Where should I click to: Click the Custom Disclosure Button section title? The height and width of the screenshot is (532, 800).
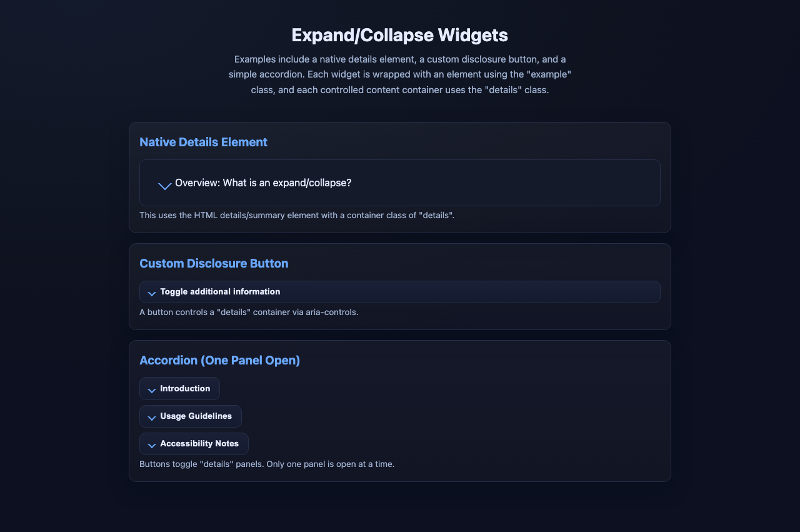tap(214, 263)
